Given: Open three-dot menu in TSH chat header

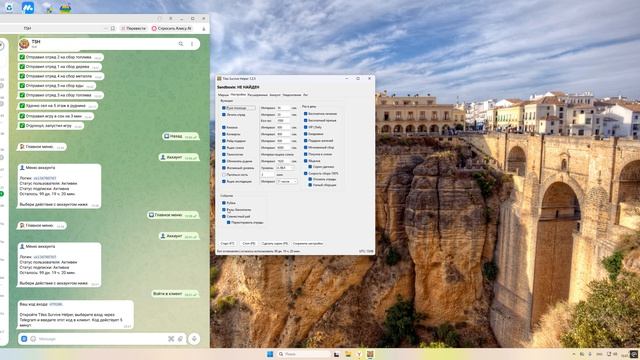Looking at the screenshot, I should (192, 44).
